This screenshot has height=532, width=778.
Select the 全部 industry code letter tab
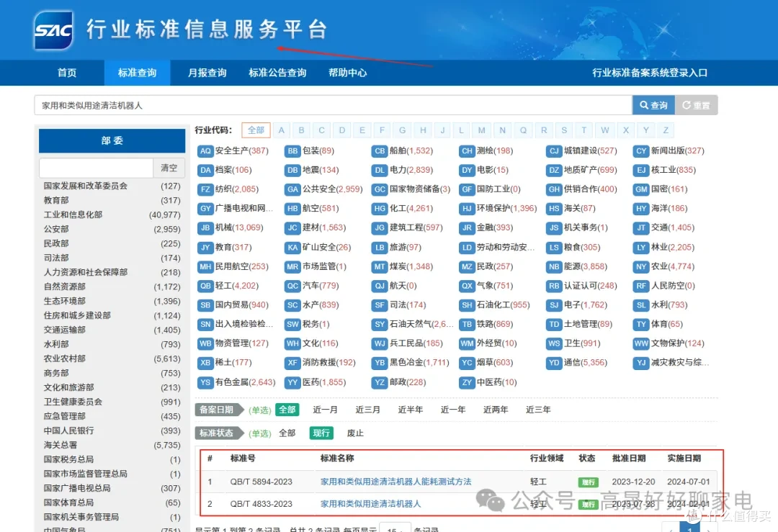256,130
